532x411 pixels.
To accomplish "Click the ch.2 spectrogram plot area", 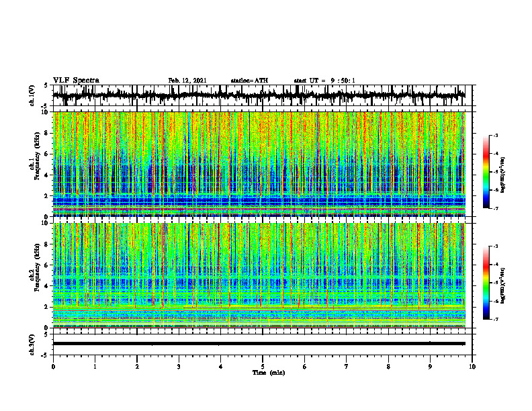I will (x=259, y=275).
